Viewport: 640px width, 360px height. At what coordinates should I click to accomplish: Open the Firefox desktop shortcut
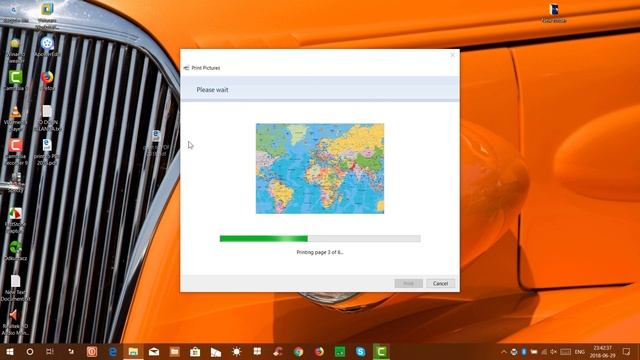pos(47,80)
